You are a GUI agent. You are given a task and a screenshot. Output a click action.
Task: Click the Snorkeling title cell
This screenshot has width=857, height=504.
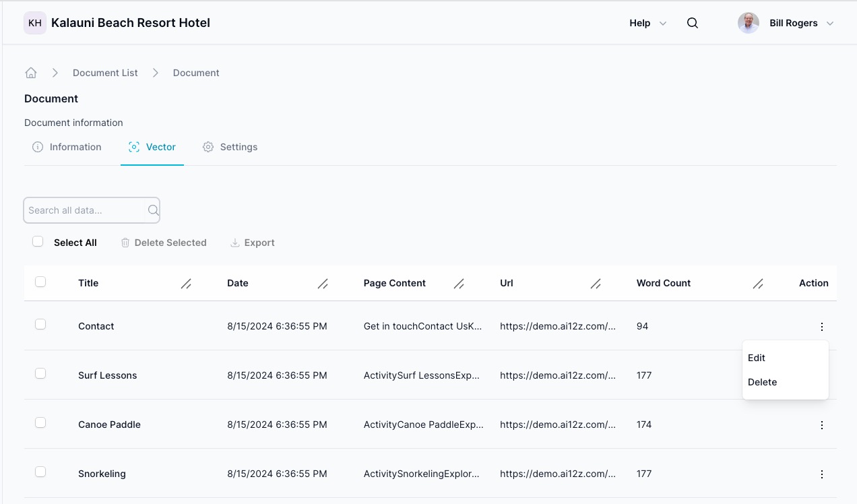click(102, 474)
